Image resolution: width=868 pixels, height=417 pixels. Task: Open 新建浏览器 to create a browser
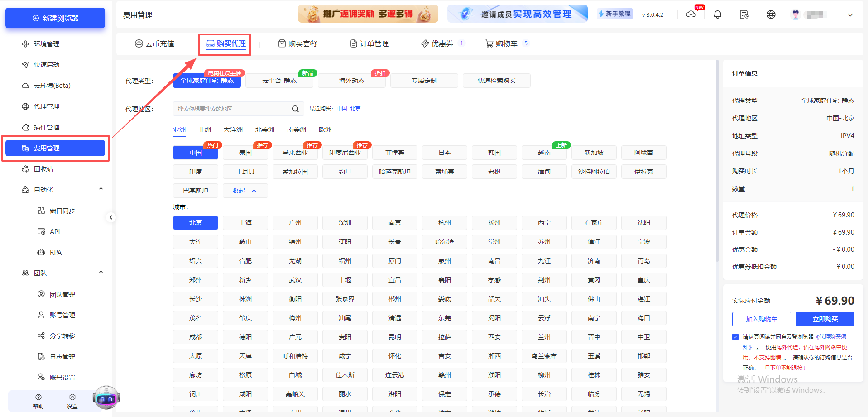pos(55,18)
